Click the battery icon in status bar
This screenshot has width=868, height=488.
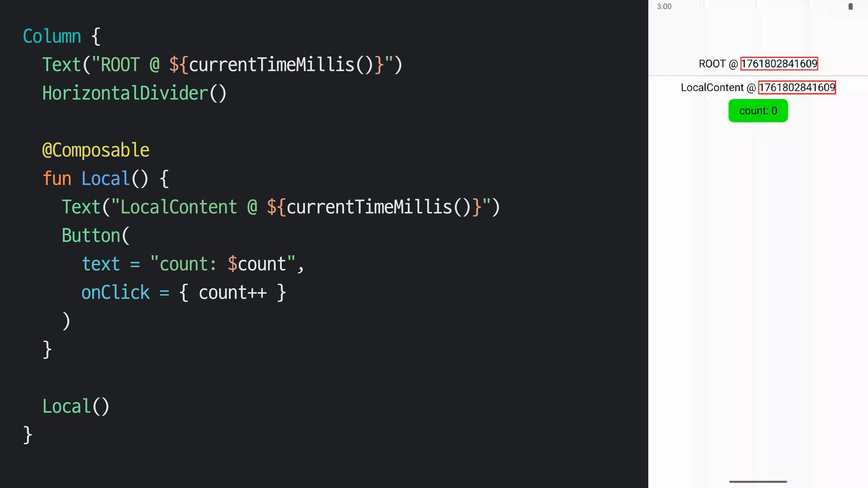850,6
